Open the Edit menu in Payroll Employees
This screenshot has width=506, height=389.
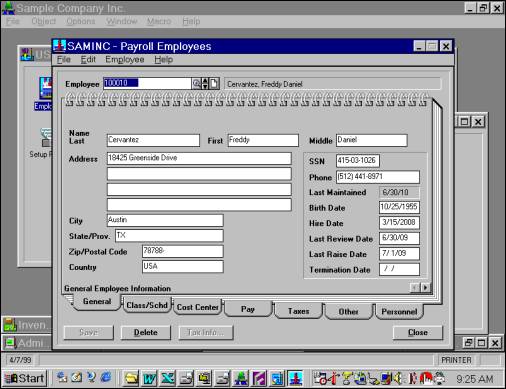coord(88,60)
